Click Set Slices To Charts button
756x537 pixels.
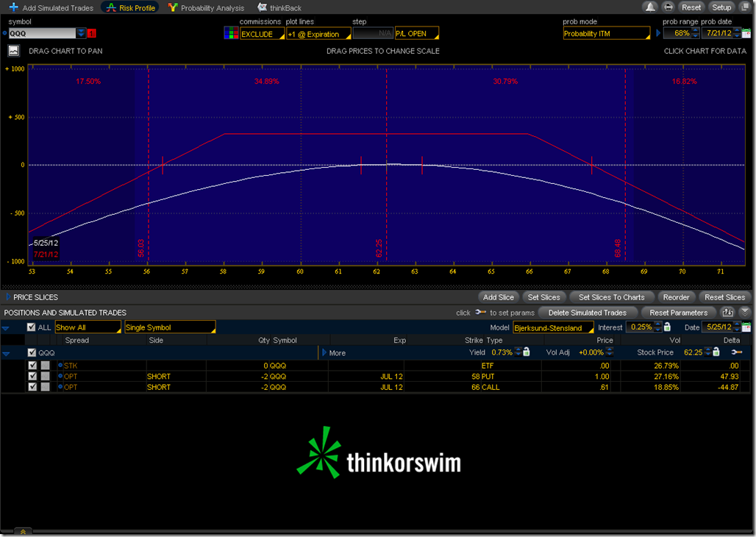coord(611,297)
